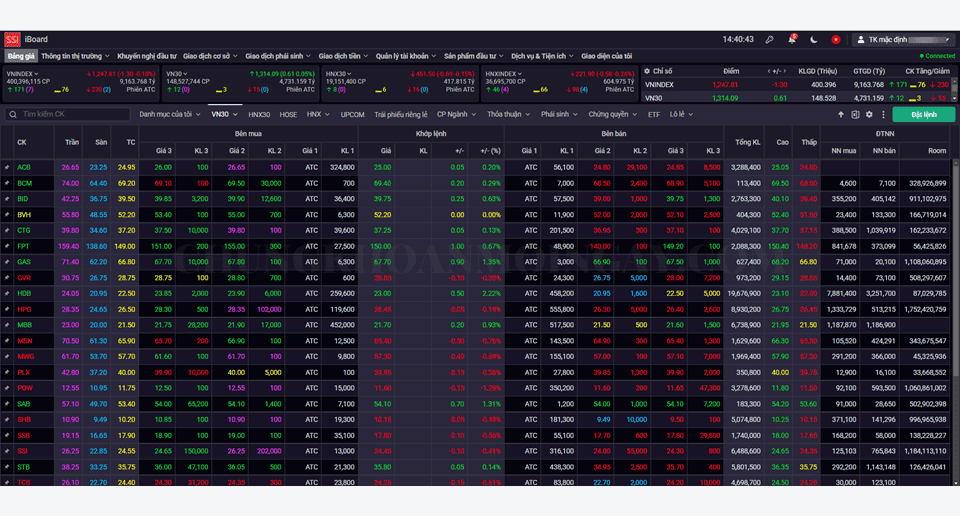Click the SSI logo icon
960x516 pixels.
point(12,39)
